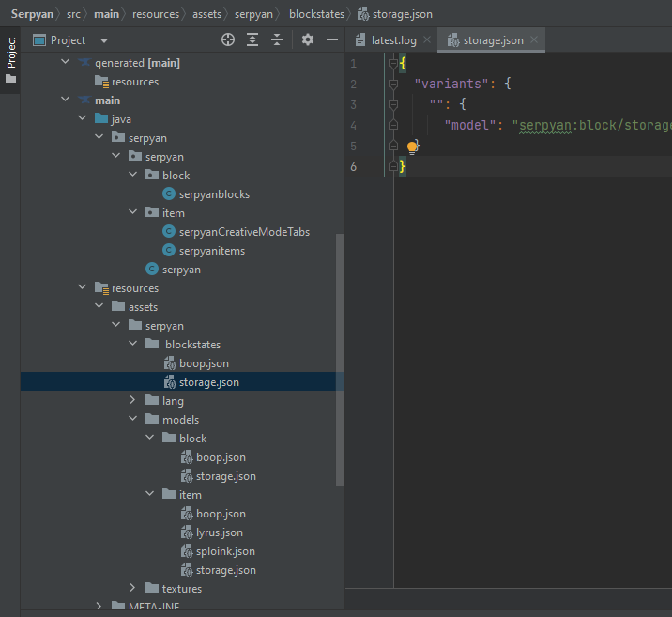Collapse the block package under java

133,175
